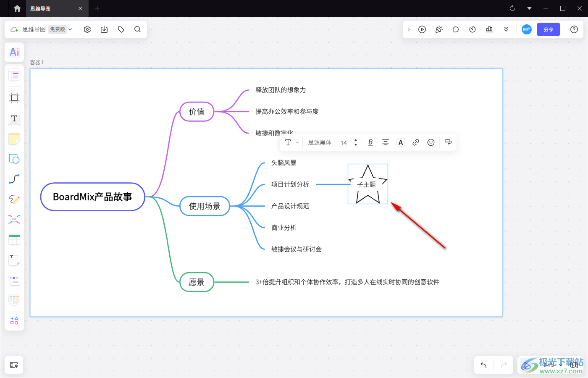Collapse top-right toolbar with arrow

pyautogui.click(x=409, y=29)
